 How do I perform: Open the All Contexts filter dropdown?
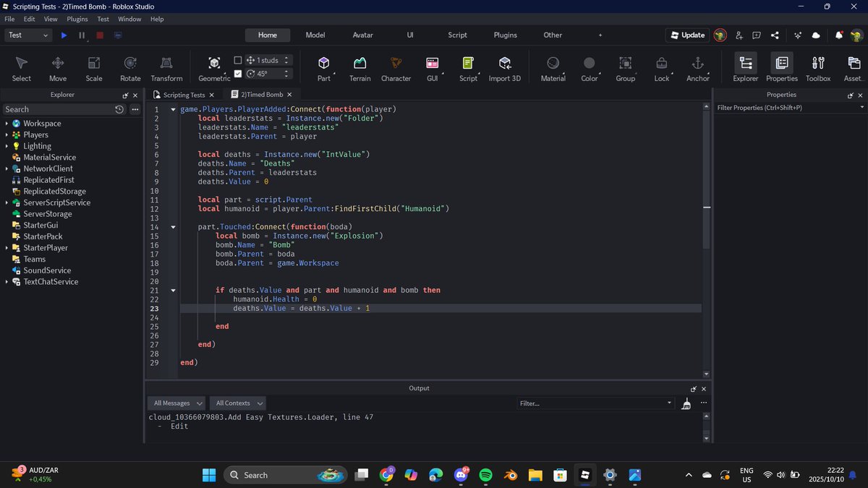coord(239,403)
